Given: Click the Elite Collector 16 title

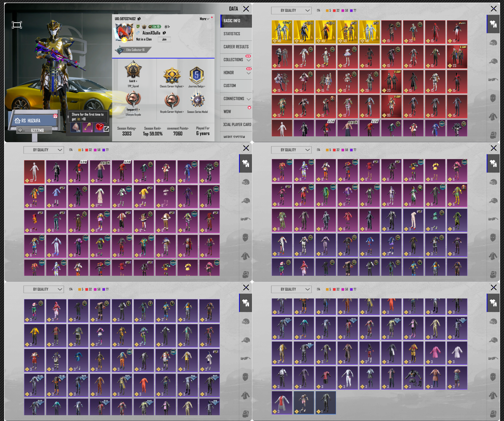Looking at the screenshot, I should [x=133, y=50].
